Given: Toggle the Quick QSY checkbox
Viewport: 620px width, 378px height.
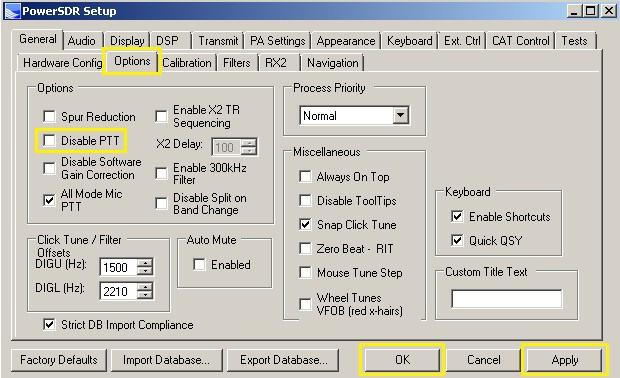Looking at the screenshot, I should coord(457,240).
